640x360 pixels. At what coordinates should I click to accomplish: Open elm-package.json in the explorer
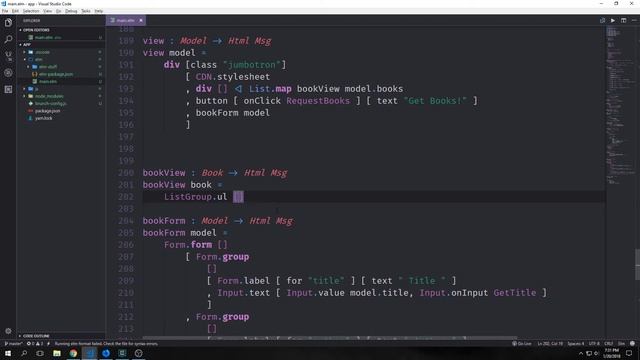click(x=61, y=74)
